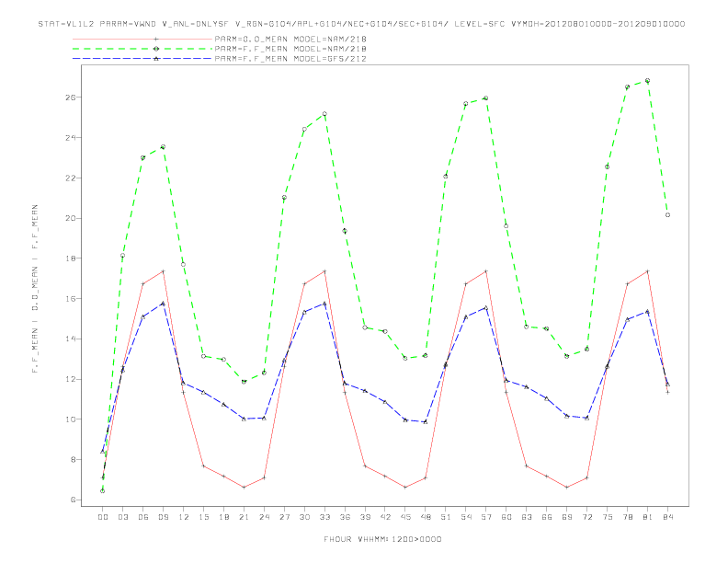Click x-axis tick label 42
The height and width of the screenshot is (563, 728).
click(385, 517)
